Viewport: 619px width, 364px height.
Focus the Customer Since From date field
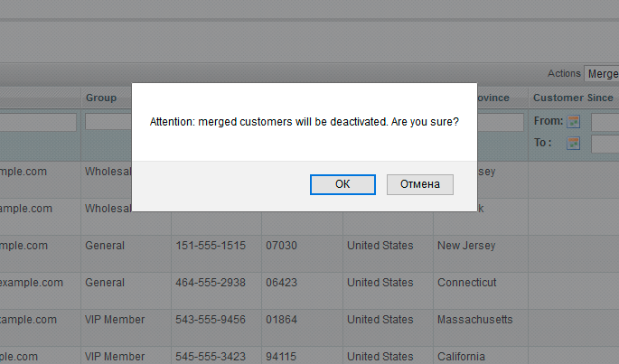click(x=605, y=122)
